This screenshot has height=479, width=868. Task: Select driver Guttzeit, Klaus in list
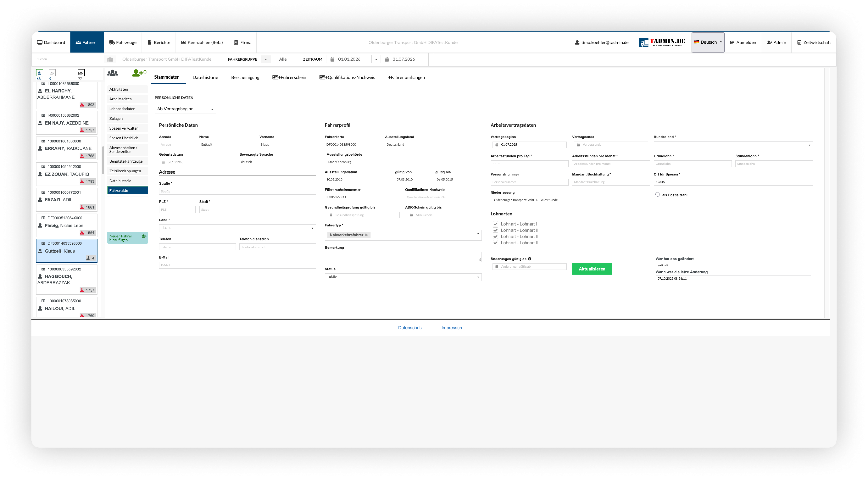point(67,251)
